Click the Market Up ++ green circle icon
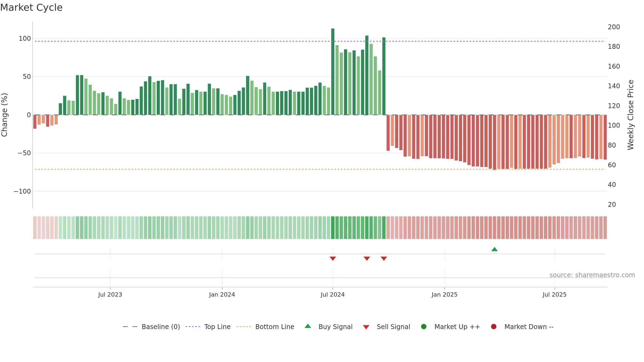The image size is (644, 362). coord(424,327)
